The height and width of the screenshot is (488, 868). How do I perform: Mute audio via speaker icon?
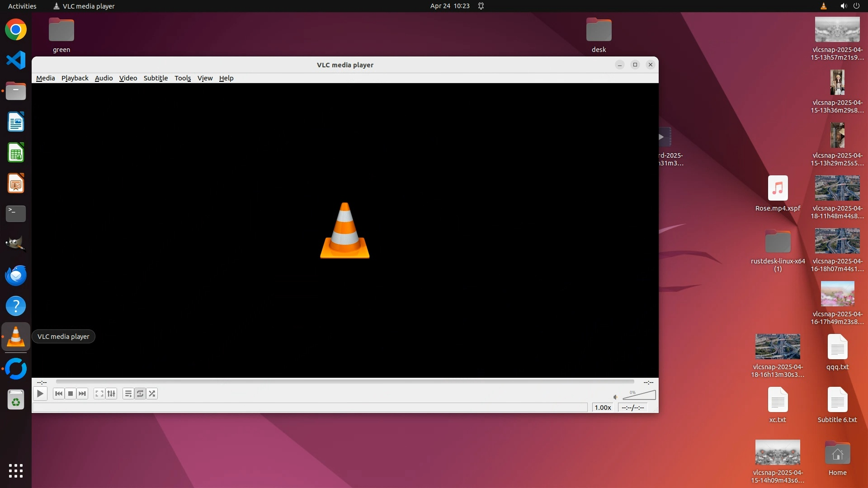click(x=615, y=397)
